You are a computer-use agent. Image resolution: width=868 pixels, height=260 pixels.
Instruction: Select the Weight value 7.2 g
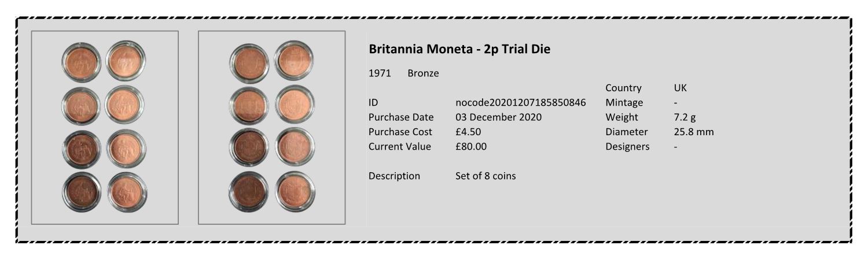pyautogui.click(x=685, y=117)
